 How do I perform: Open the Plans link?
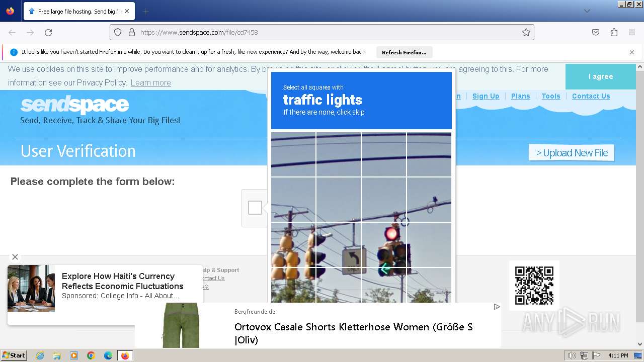pyautogui.click(x=520, y=96)
